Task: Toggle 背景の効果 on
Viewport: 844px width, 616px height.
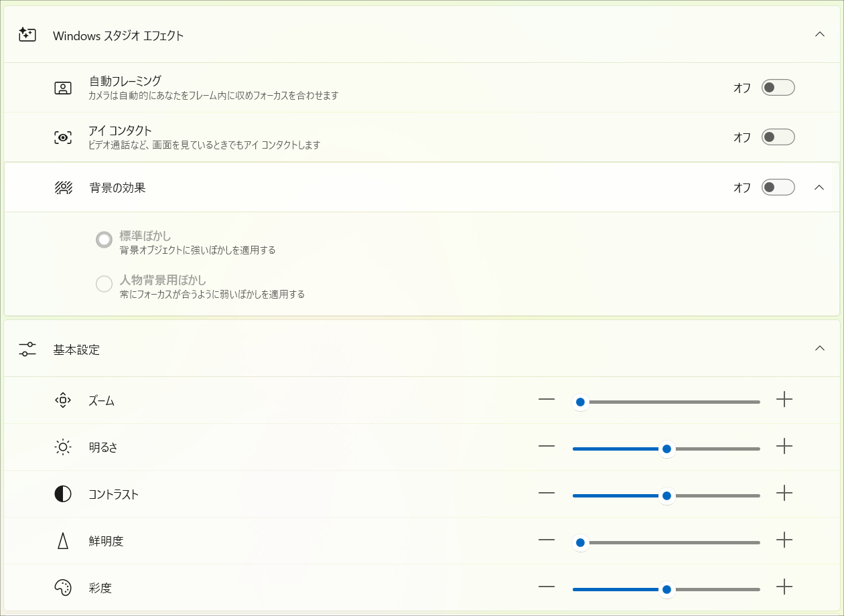Action: tap(778, 187)
